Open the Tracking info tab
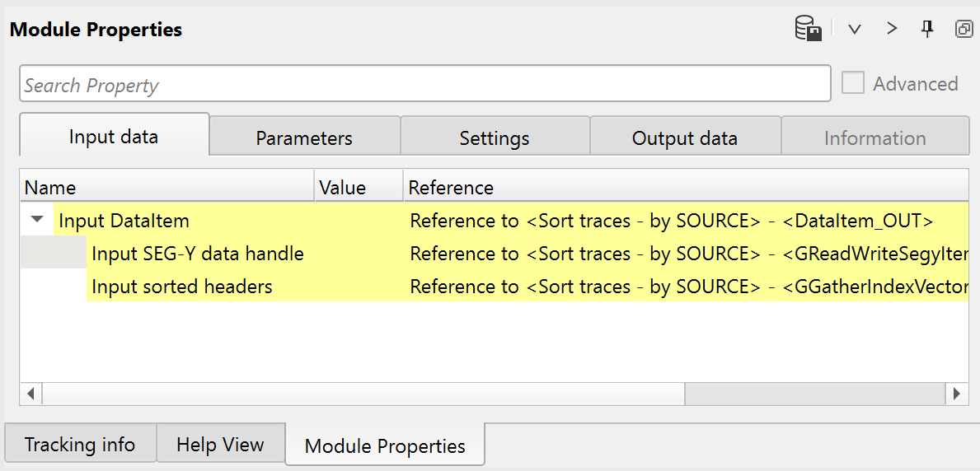 (80, 445)
